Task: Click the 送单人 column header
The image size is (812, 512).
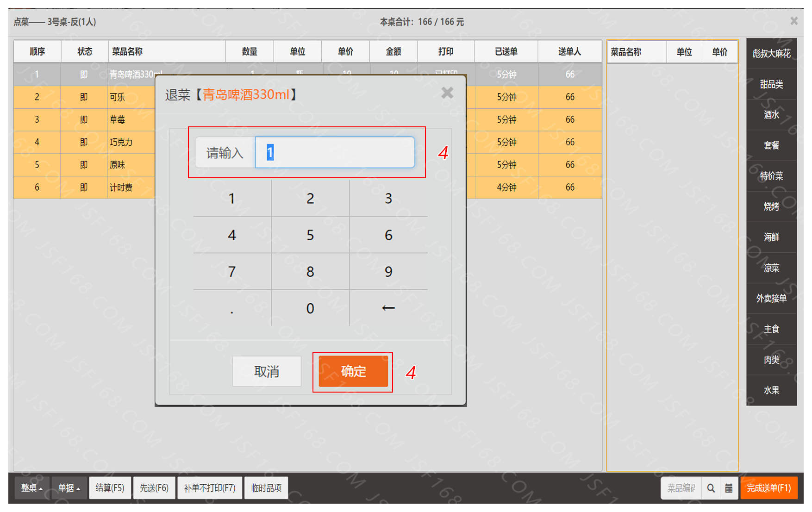Action: point(569,51)
